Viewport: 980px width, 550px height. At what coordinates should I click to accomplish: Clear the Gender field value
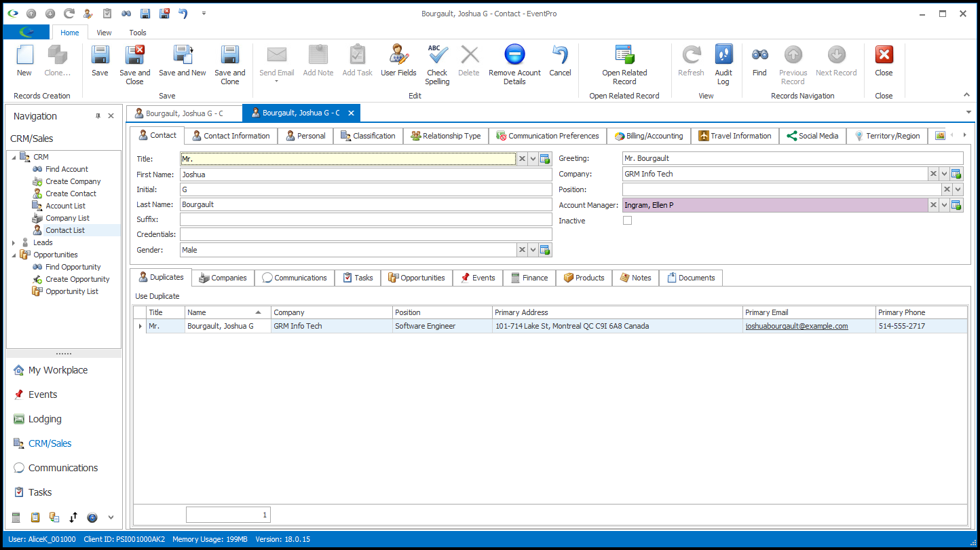522,250
